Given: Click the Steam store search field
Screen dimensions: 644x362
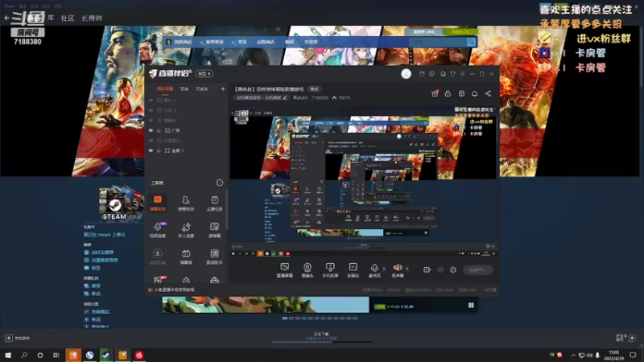Looking at the screenshot, I should click(x=437, y=42).
